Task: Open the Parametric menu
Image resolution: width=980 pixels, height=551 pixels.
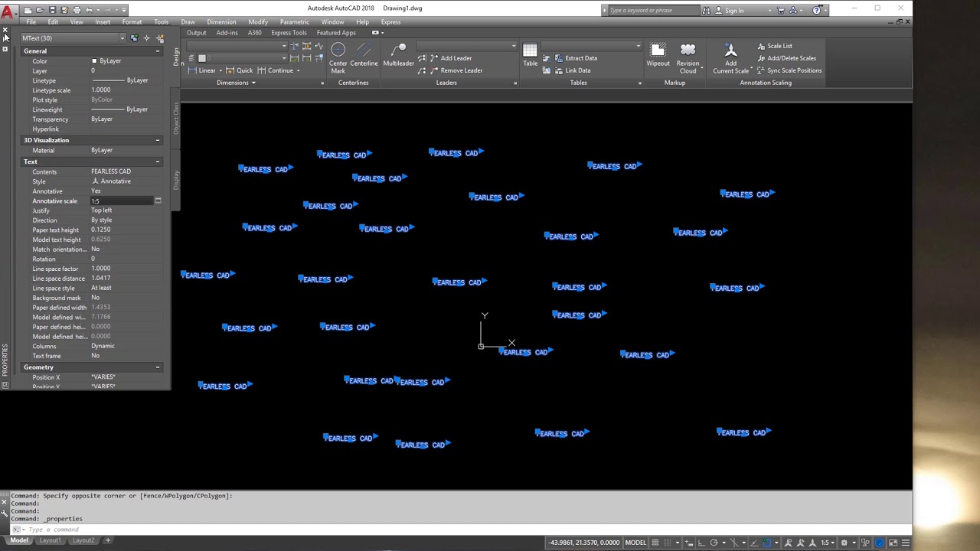Action: click(x=295, y=22)
